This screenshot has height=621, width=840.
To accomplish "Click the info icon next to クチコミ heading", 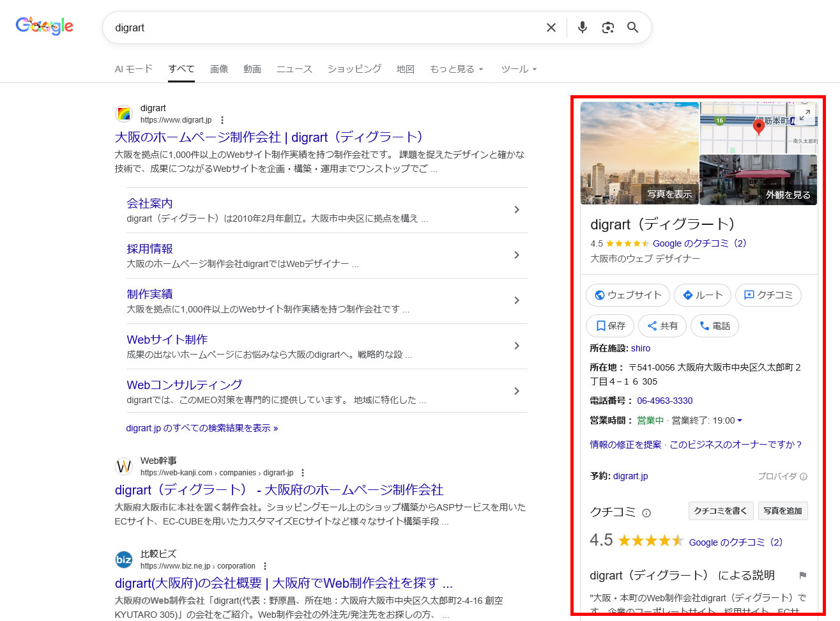I will (646, 512).
